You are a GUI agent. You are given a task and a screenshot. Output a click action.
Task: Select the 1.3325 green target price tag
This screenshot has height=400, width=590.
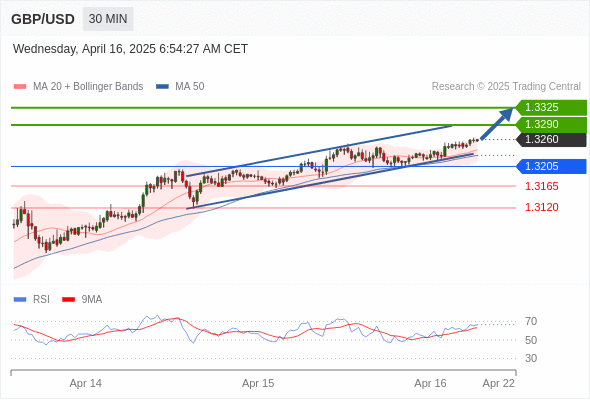click(551, 108)
